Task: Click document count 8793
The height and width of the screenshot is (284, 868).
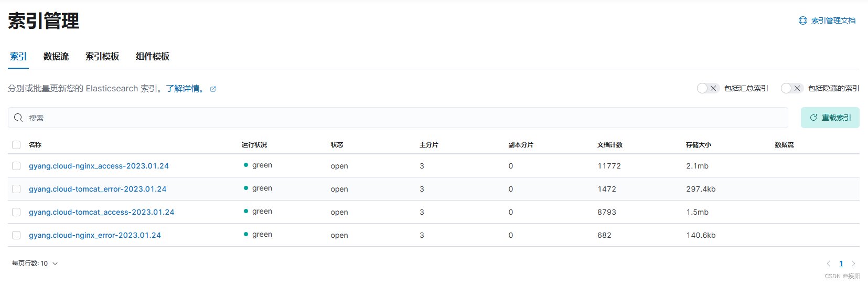Action: click(607, 212)
